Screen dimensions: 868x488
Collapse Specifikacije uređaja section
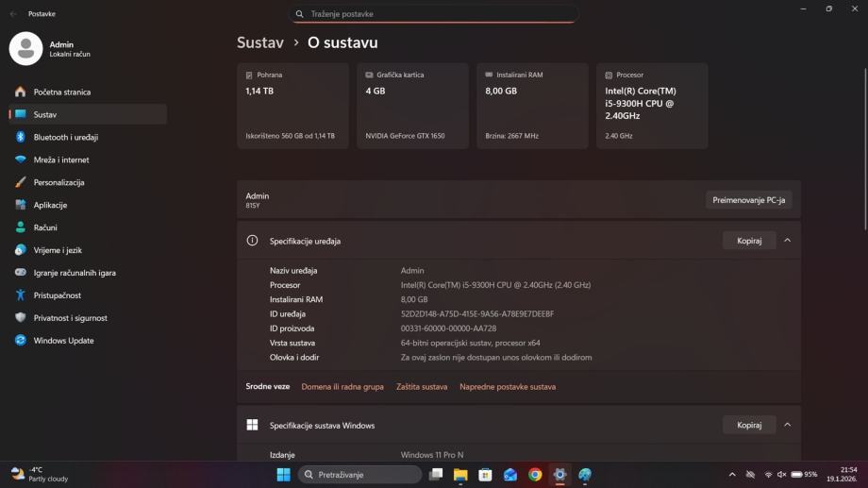point(787,241)
